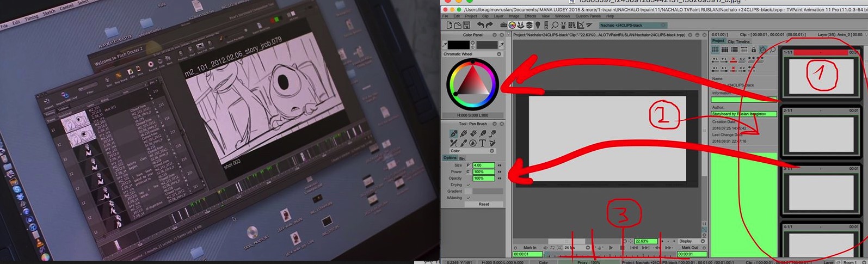The height and width of the screenshot is (264, 868).
Task: Toggle the AAliasing checkmark
Action: coord(468,198)
